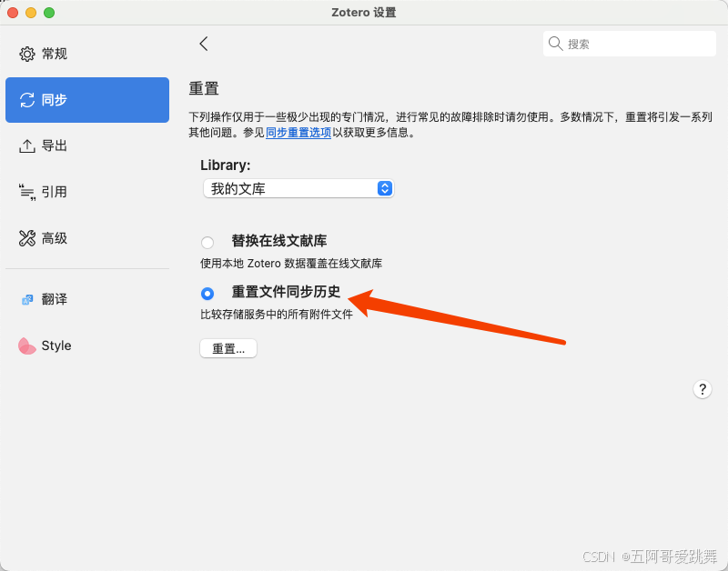Screen dimensions: 728x571
Task: Select the 同步 sync settings pane
Action: click(x=87, y=100)
